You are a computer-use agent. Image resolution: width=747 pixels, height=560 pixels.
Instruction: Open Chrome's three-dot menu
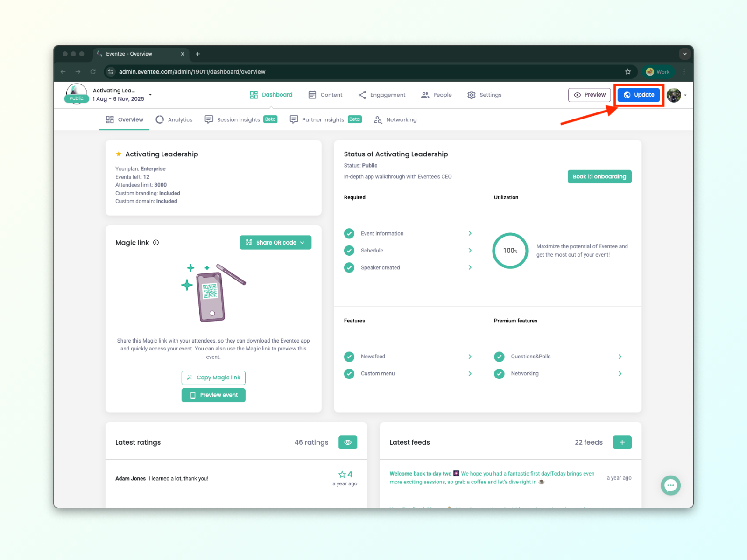pos(684,72)
